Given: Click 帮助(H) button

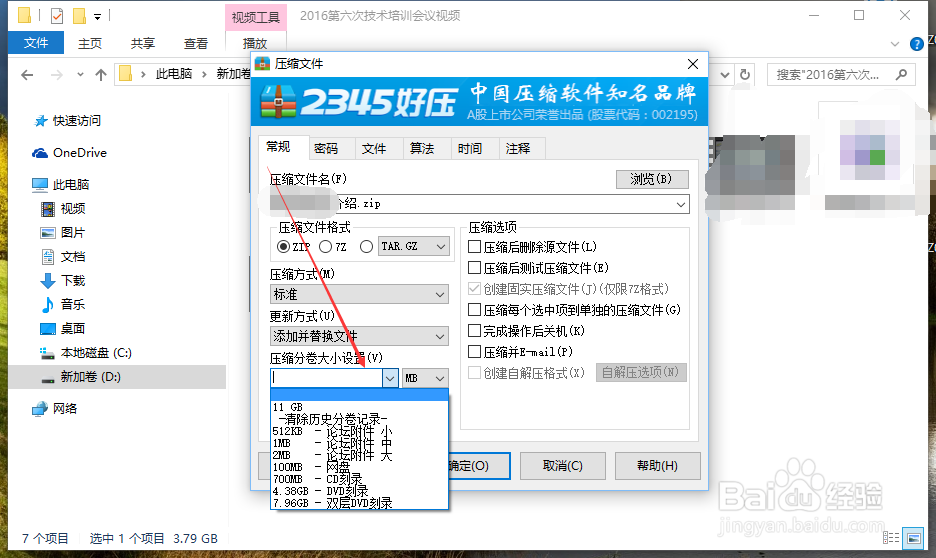Looking at the screenshot, I should pyautogui.click(x=657, y=466).
